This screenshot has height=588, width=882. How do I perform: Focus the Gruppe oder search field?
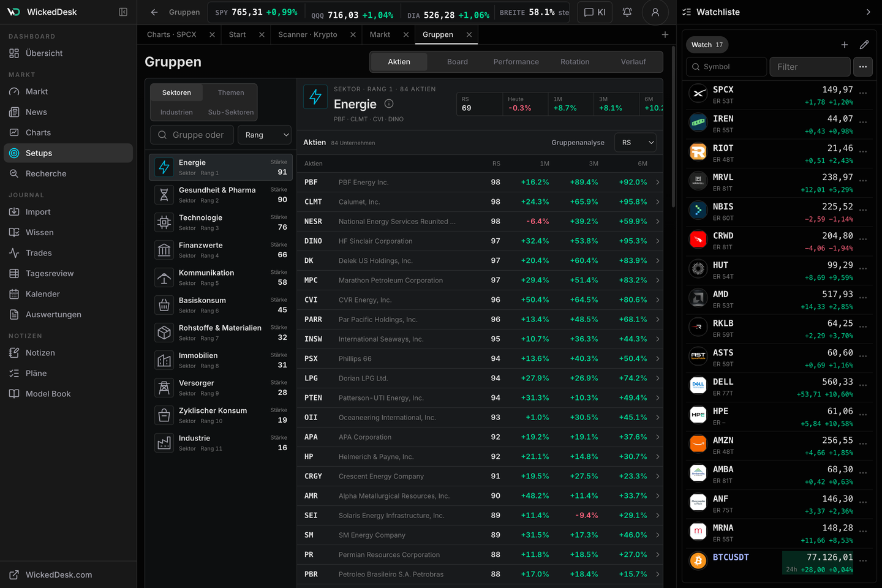click(192, 135)
